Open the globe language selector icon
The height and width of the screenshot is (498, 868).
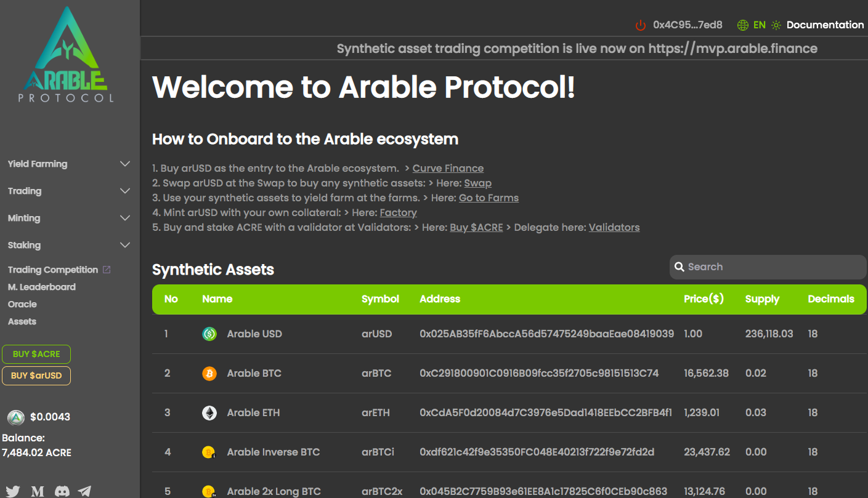pos(743,25)
